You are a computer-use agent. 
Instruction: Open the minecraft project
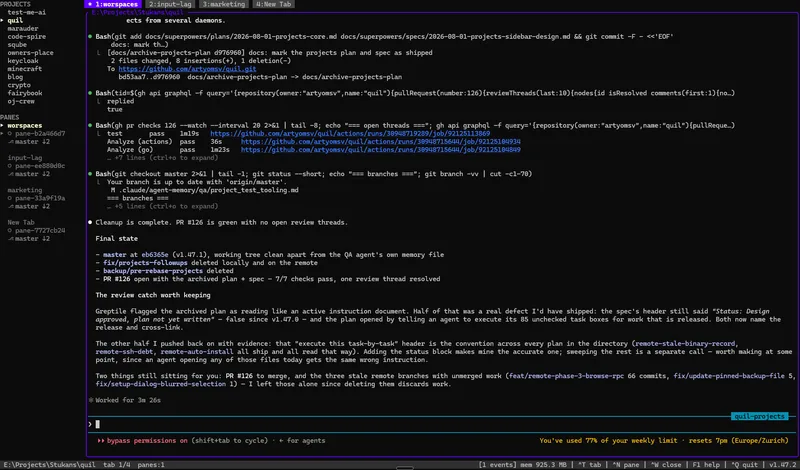[x=24, y=69]
